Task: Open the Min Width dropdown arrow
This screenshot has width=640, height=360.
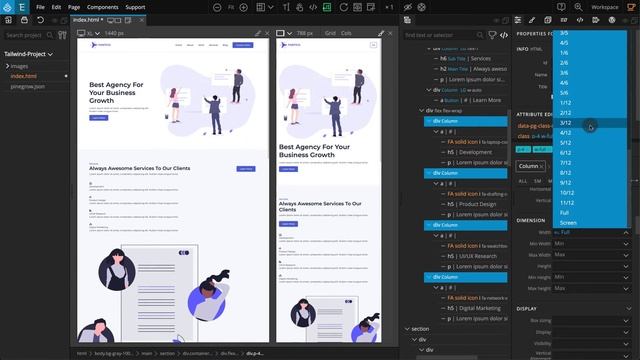Action: click(626, 244)
